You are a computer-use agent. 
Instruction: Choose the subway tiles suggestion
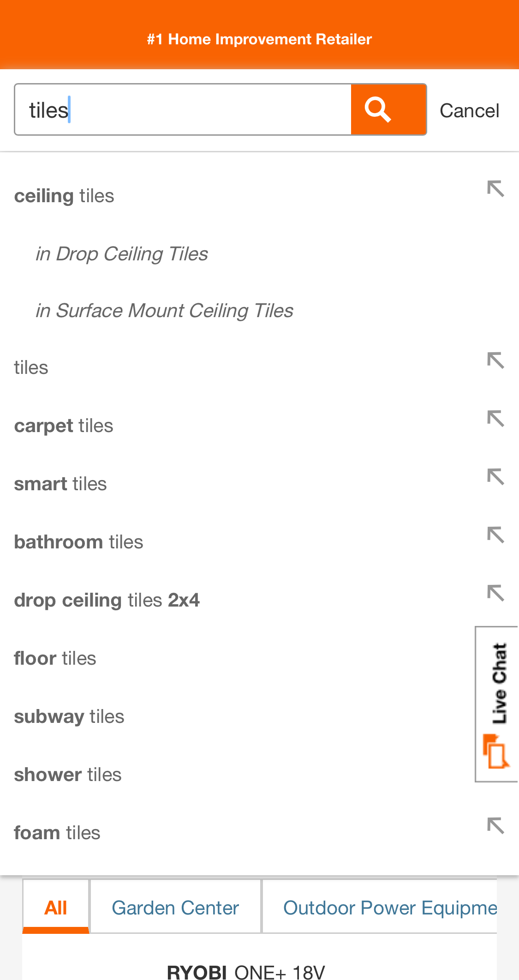(69, 716)
